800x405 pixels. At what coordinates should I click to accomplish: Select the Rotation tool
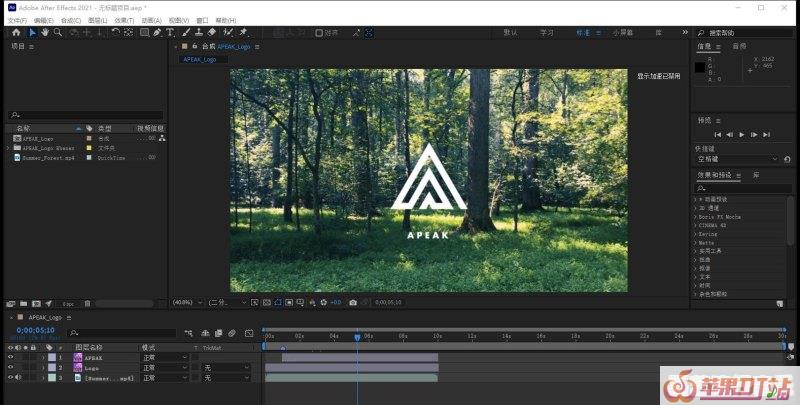pos(116,32)
